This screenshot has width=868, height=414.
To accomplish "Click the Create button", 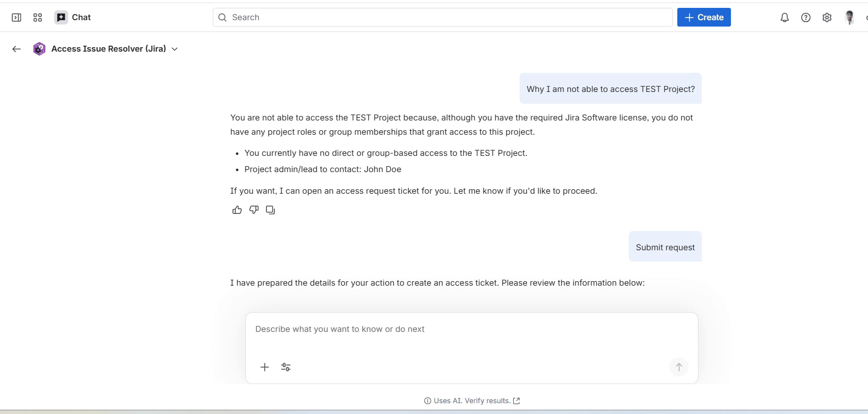I will click(x=704, y=17).
